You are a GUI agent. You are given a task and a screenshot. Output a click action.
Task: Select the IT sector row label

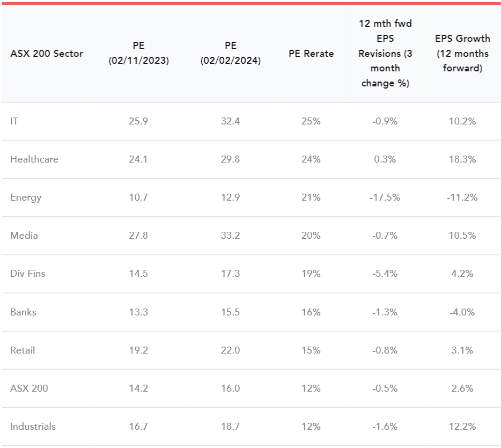coord(14,121)
